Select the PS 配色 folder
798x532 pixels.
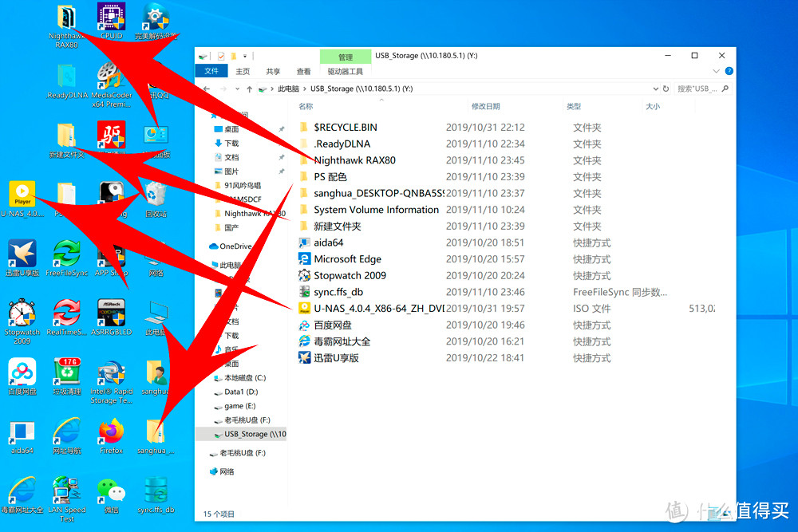coord(330,177)
